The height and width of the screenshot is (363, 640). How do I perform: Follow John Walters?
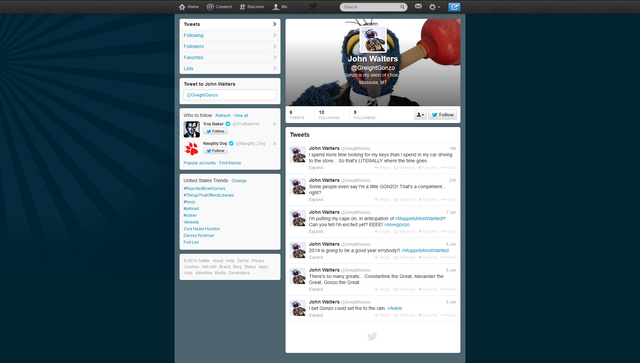pyautogui.click(x=442, y=115)
